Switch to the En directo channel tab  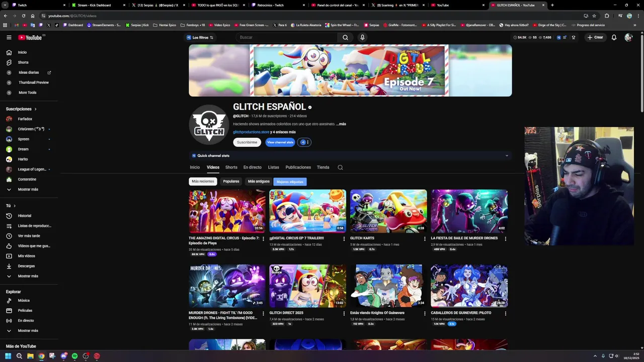point(253,167)
